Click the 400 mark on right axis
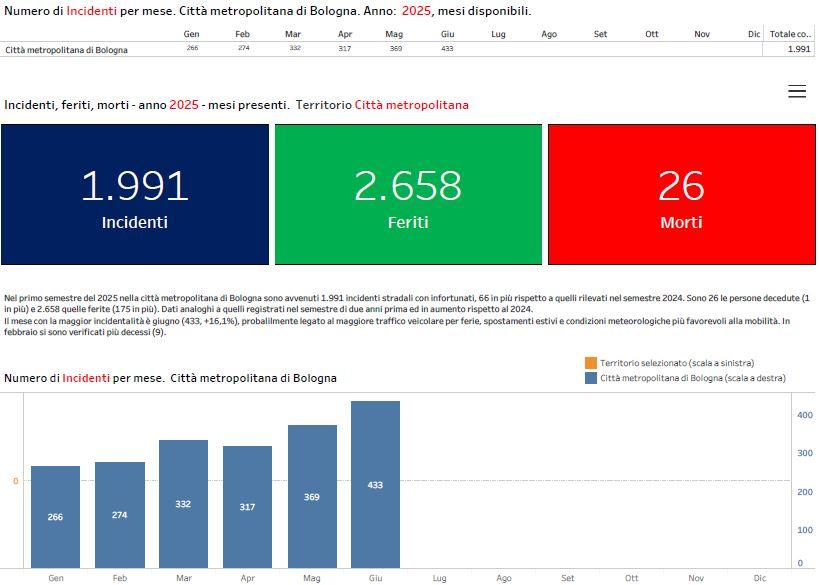This screenshot has height=585, width=819. tap(805, 414)
